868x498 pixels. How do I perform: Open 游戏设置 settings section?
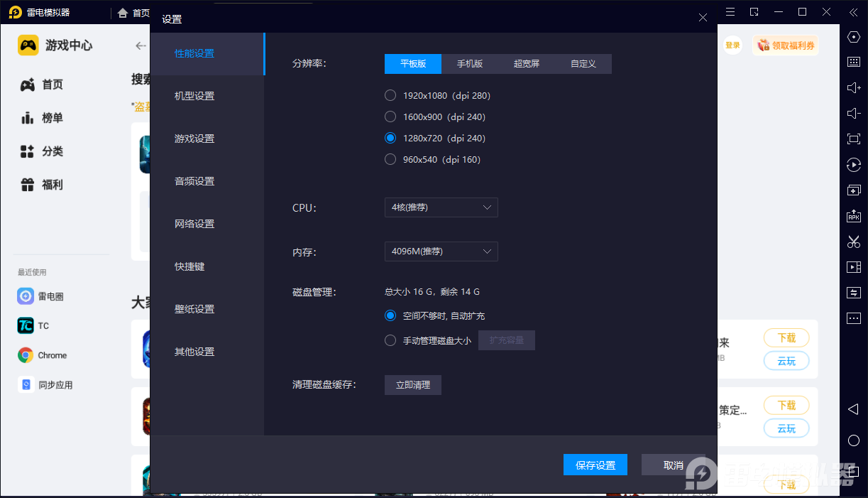[207, 139]
